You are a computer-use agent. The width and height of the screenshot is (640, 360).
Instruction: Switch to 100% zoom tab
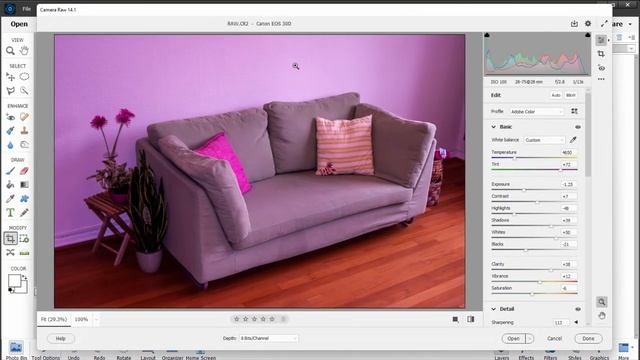[x=81, y=319]
